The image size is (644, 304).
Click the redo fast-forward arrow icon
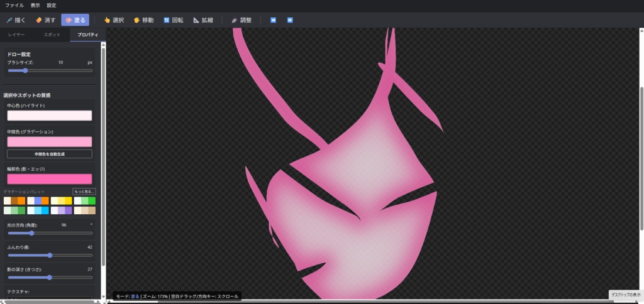click(290, 20)
